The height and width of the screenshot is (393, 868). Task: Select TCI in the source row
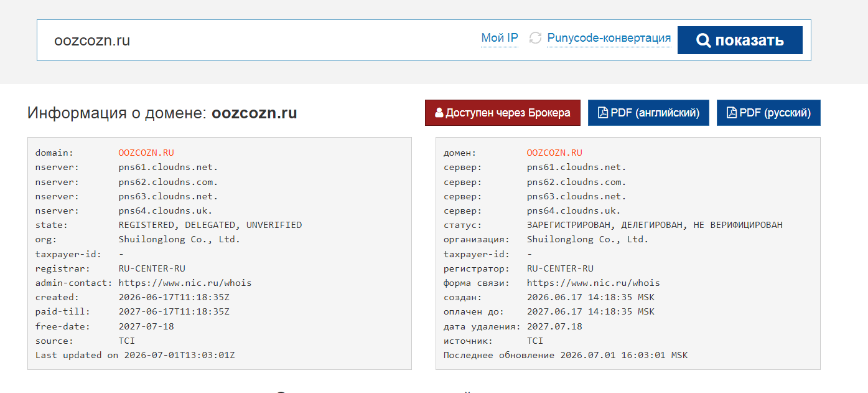click(126, 341)
